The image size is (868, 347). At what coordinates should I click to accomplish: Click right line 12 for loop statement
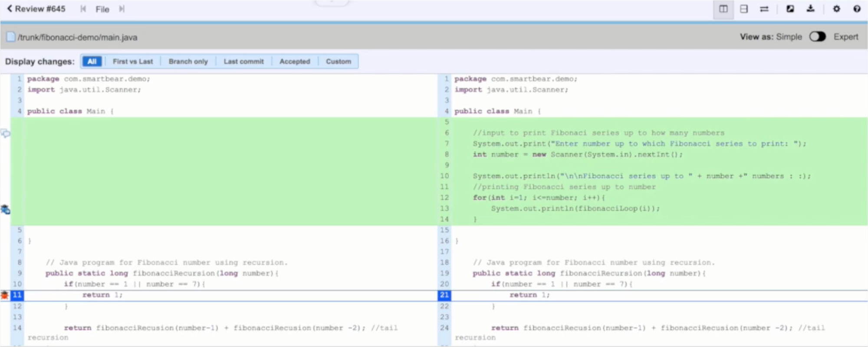539,198
